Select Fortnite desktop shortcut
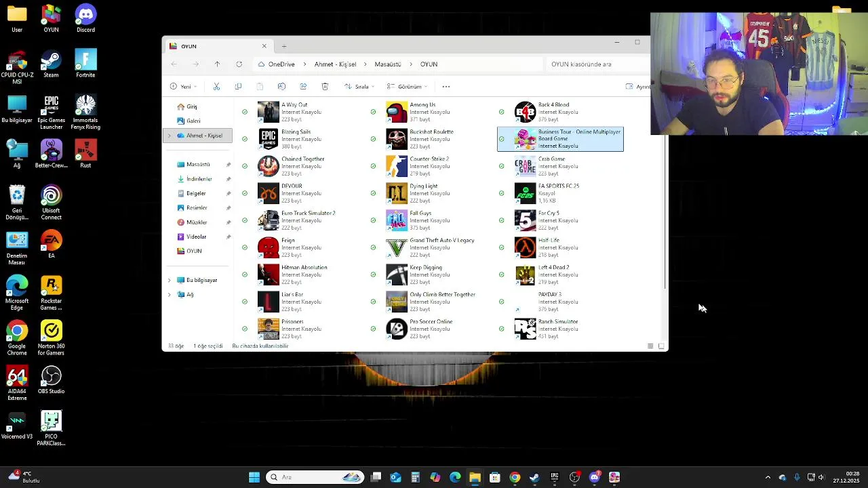 tap(85, 64)
